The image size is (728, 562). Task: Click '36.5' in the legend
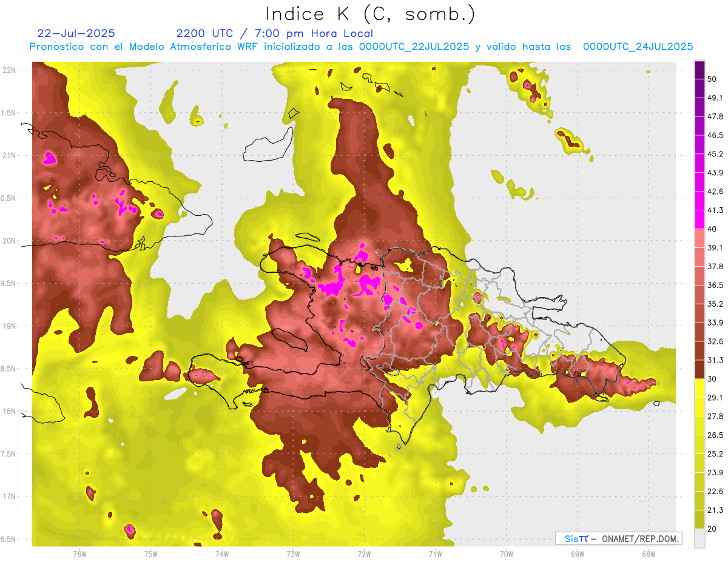point(715,285)
